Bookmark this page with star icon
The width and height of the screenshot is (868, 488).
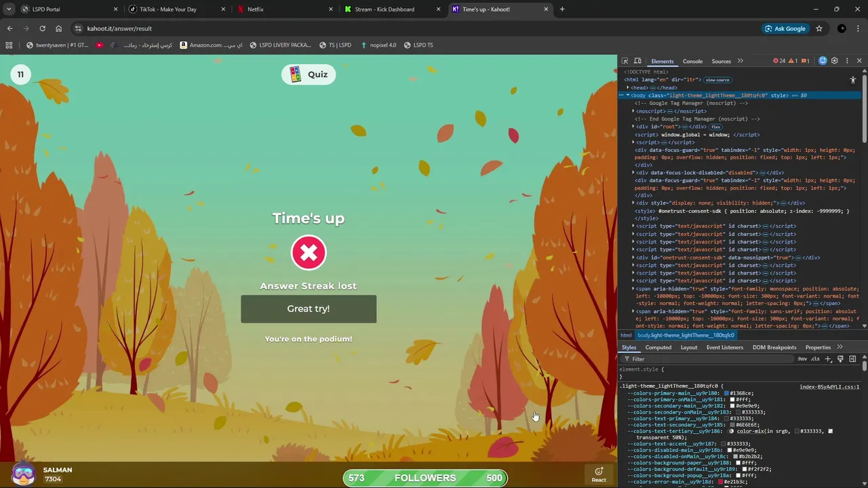[819, 28]
